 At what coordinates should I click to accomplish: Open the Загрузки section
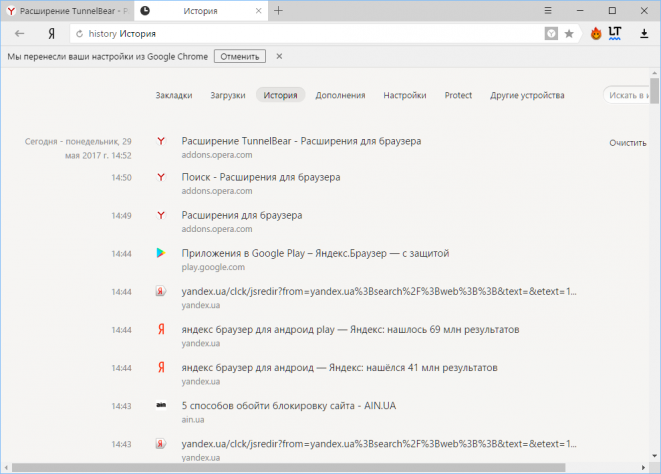click(228, 95)
